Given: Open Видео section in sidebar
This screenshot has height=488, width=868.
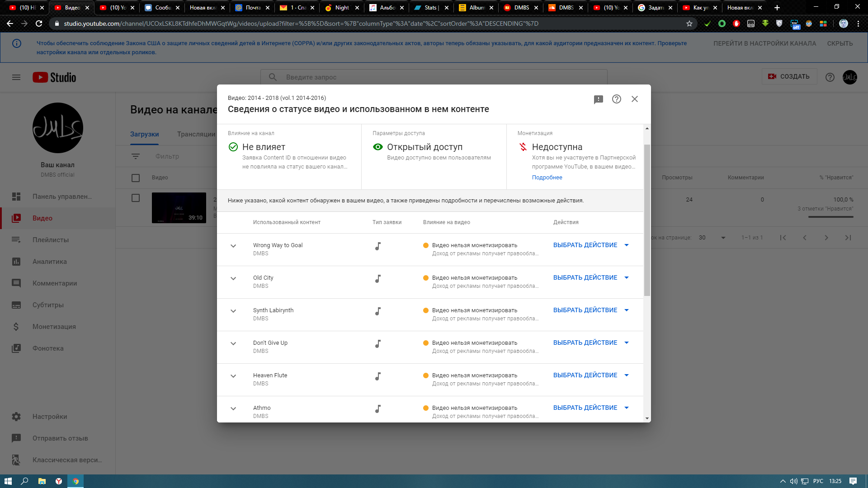Looking at the screenshot, I should click(x=58, y=218).
